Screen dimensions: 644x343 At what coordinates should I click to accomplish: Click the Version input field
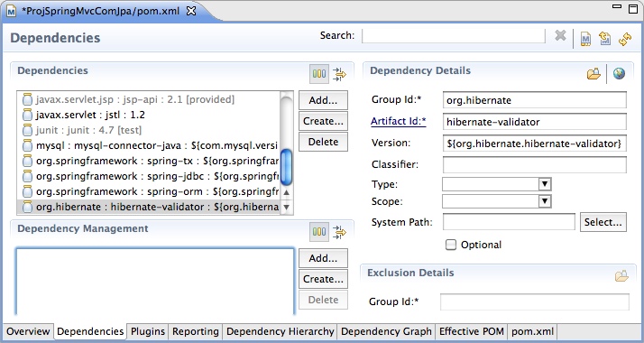click(x=534, y=143)
